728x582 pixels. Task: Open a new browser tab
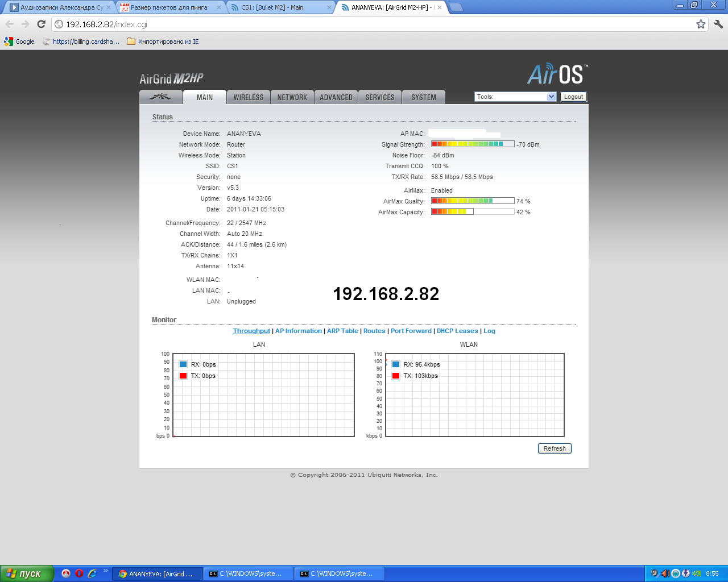tap(456, 7)
